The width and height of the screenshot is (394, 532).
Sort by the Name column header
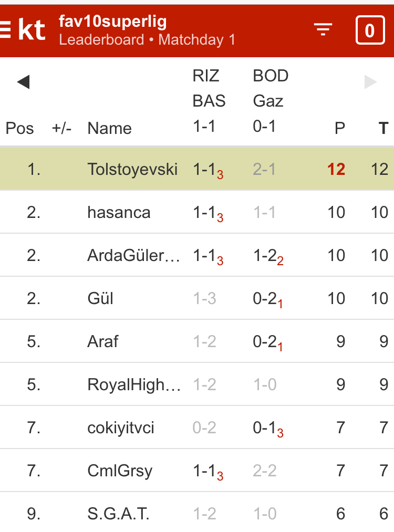[109, 128]
